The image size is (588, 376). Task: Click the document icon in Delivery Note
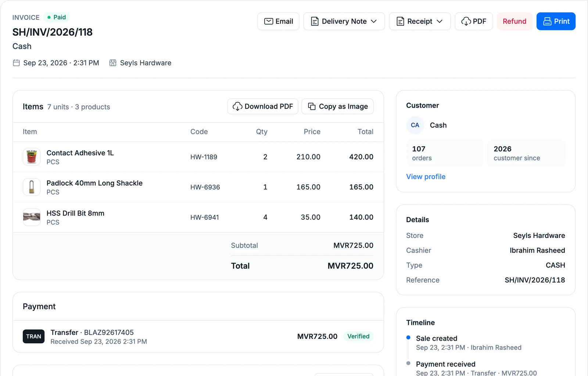coord(315,21)
